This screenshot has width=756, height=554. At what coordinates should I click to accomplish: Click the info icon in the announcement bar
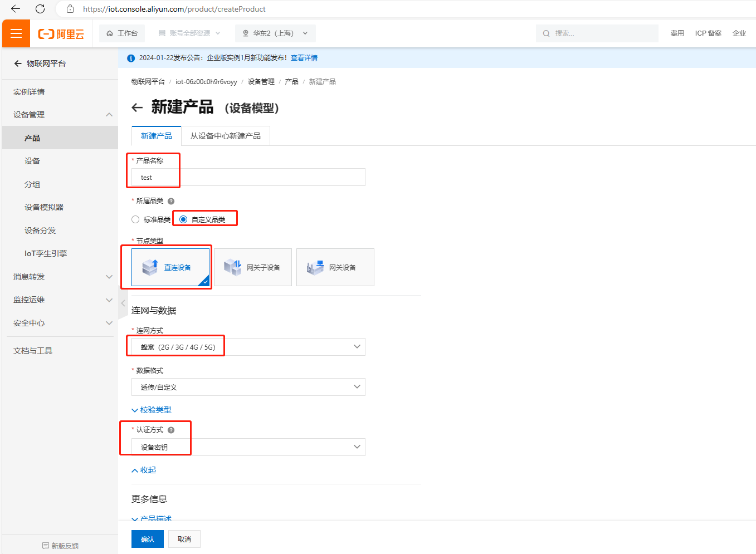click(x=131, y=58)
